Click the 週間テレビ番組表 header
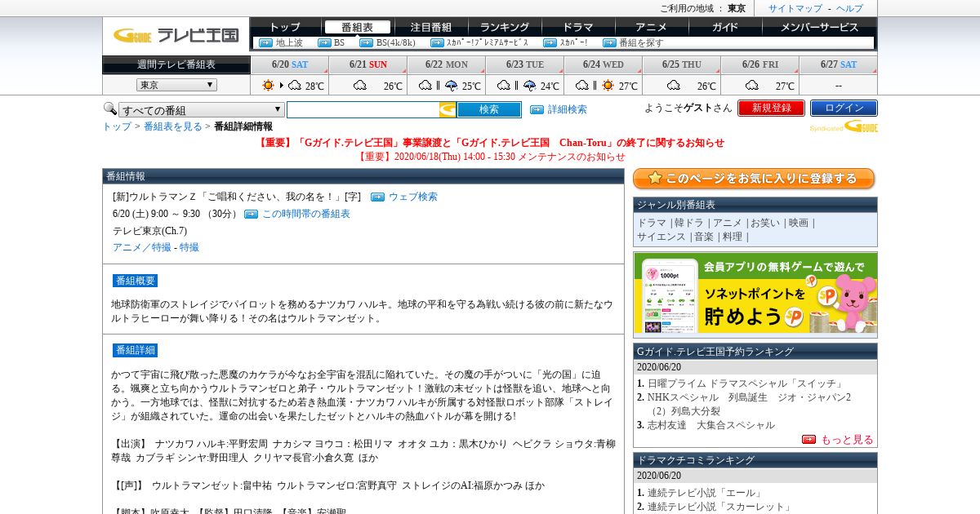980x514 pixels. [x=176, y=64]
